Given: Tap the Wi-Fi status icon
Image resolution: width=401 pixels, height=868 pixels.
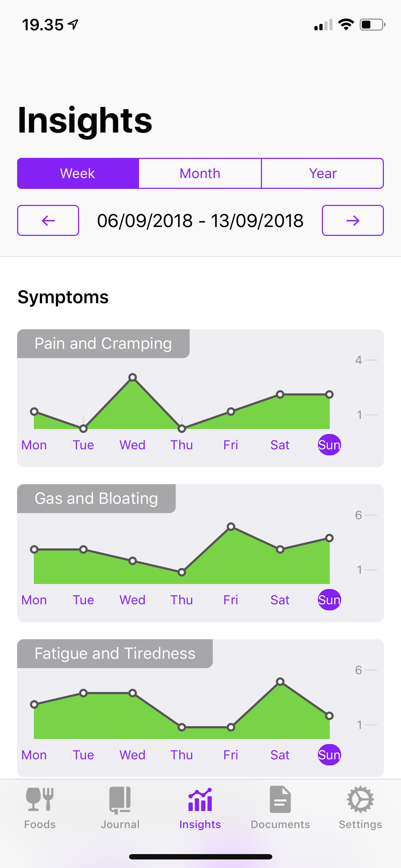Looking at the screenshot, I should pos(346,25).
